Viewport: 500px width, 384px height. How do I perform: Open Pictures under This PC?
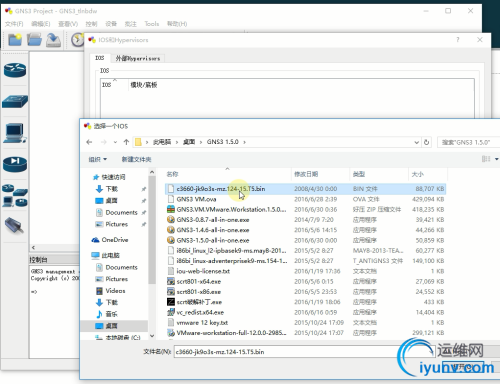116,279
